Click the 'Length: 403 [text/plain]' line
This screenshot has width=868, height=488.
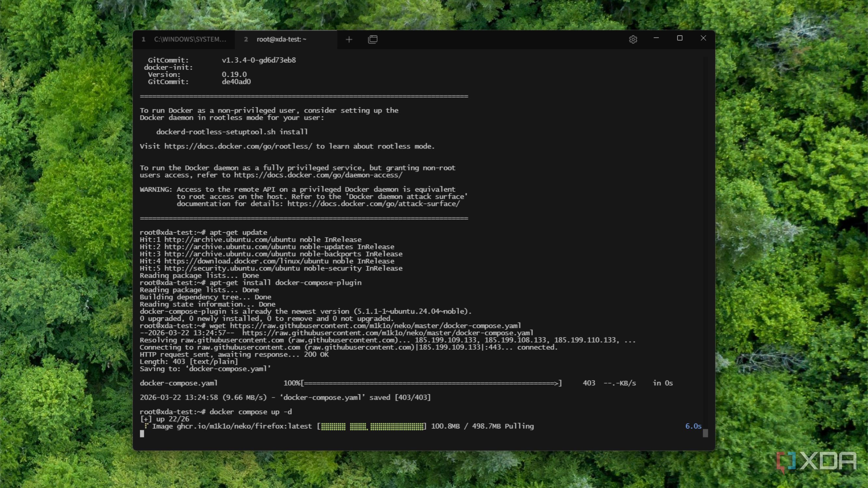[x=189, y=362]
